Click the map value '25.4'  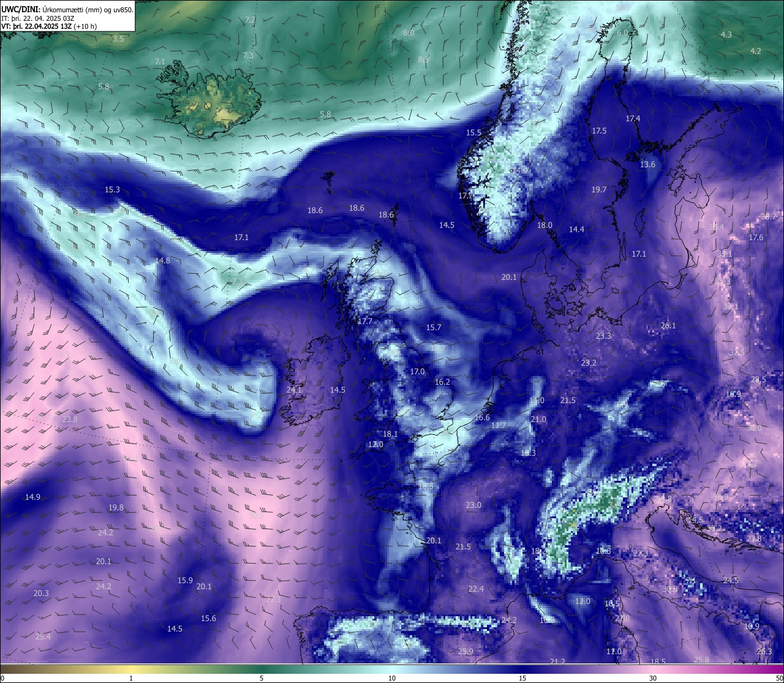tap(43, 636)
